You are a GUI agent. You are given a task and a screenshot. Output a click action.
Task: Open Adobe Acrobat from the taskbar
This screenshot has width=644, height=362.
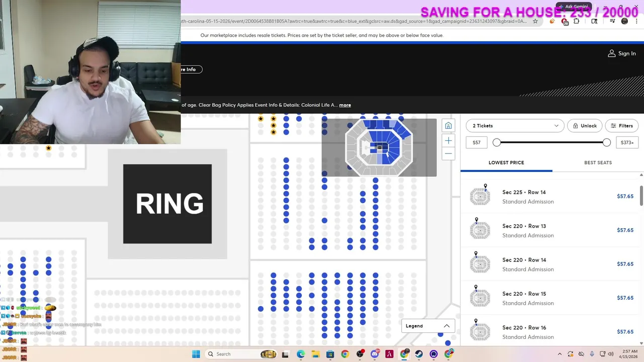(x=389, y=354)
